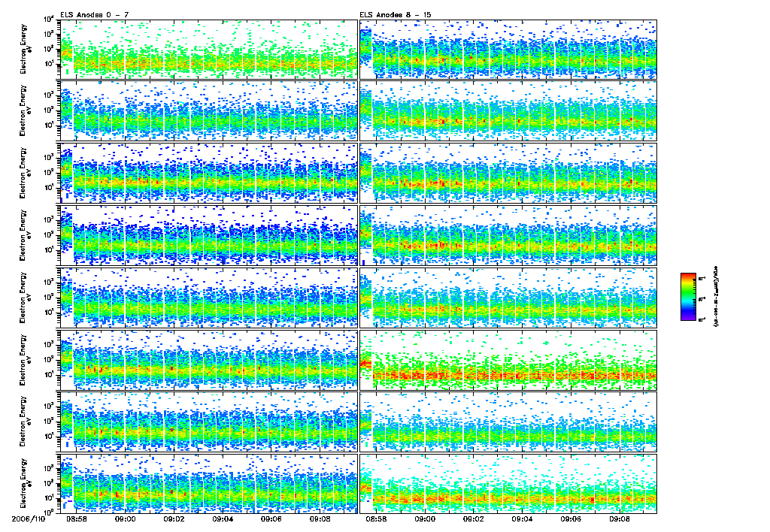Click the 10^4 energy axis tick label
Image resolution: width=770 pixels, height=532 pixels.
click(x=49, y=20)
